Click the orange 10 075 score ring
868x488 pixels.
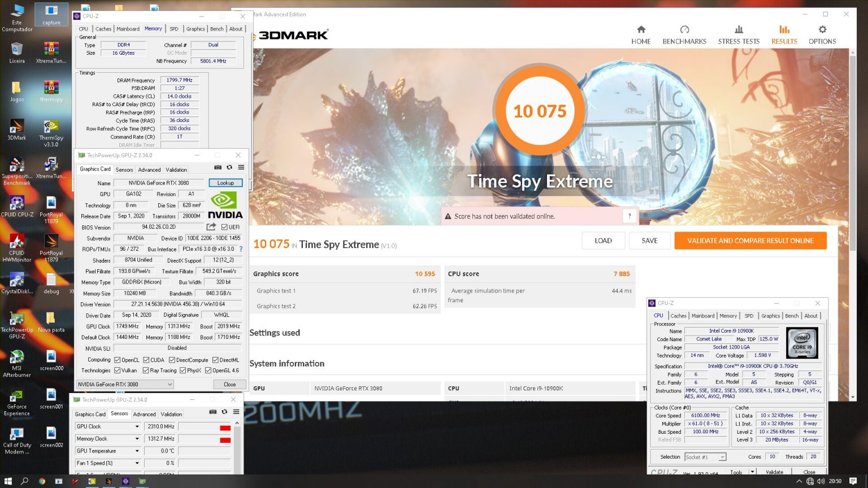pos(540,111)
